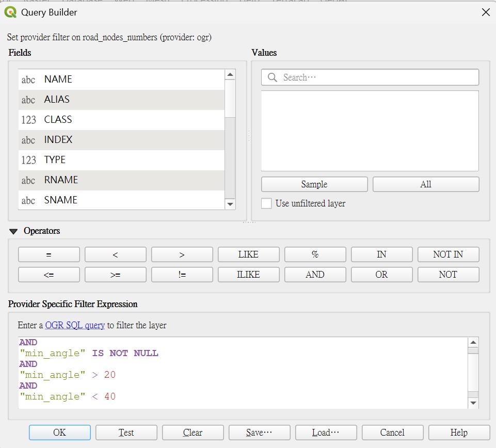Insert the NOT IN operator
The height and width of the screenshot is (448, 496).
click(x=448, y=254)
